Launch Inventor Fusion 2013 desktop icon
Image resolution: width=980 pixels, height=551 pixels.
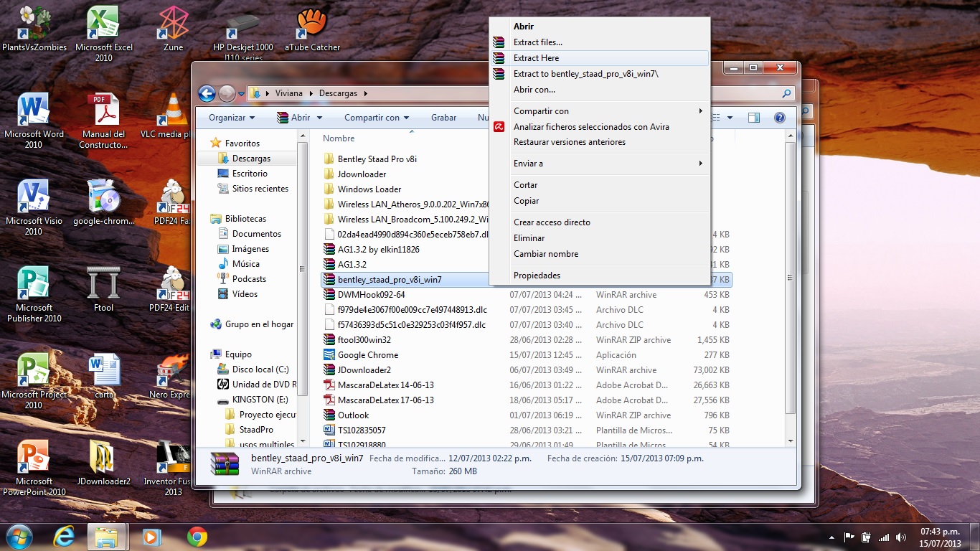point(173,468)
